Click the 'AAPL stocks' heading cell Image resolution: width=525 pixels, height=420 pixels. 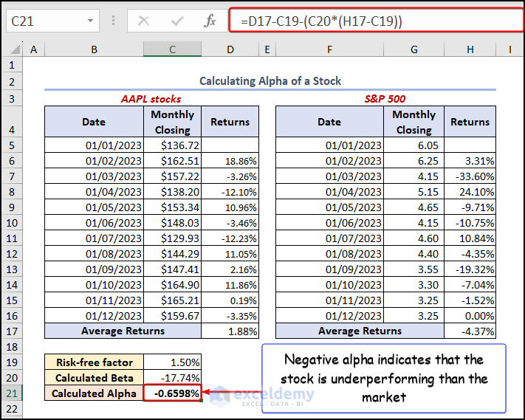click(x=151, y=99)
